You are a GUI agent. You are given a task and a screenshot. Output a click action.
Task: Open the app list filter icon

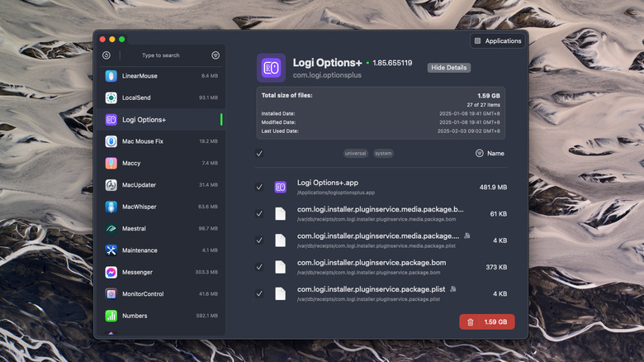215,55
